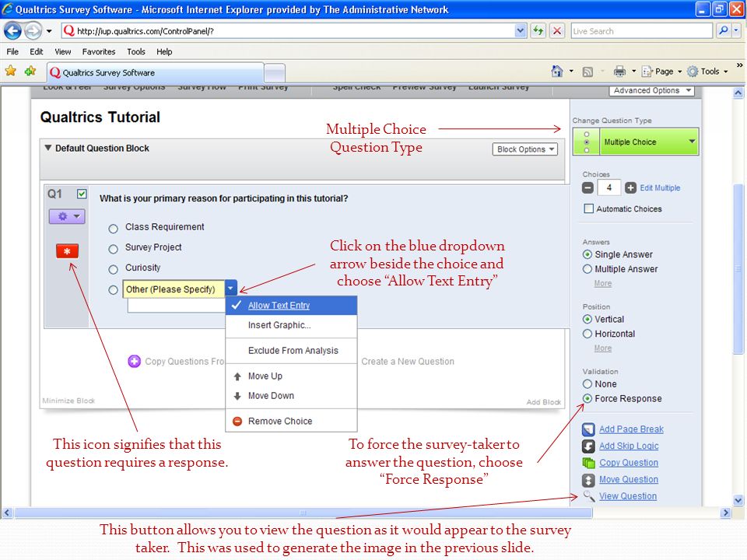The width and height of the screenshot is (747, 560).
Task: Open Favorites Center star icon
Action: [10, 72]
